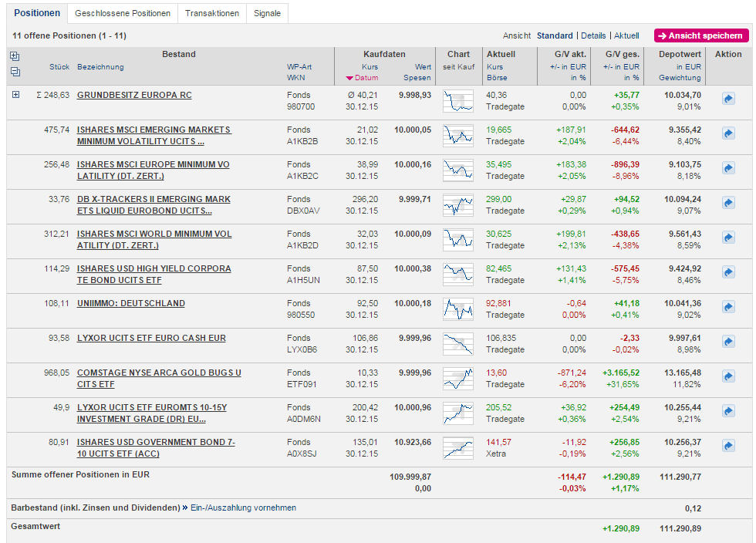Click action icon for iShares MSCI World row
This screenshot has height=543, width=756.
point(728,238)
